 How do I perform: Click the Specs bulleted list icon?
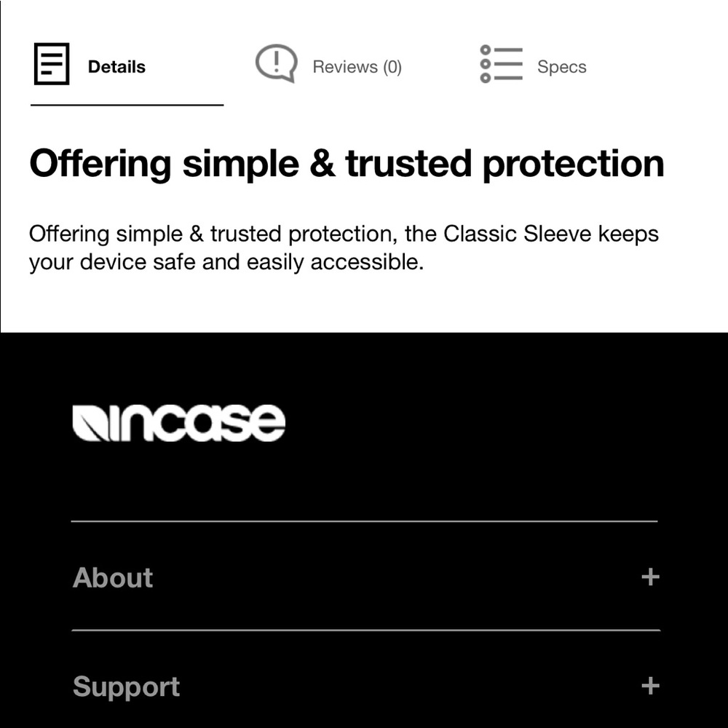501,64
